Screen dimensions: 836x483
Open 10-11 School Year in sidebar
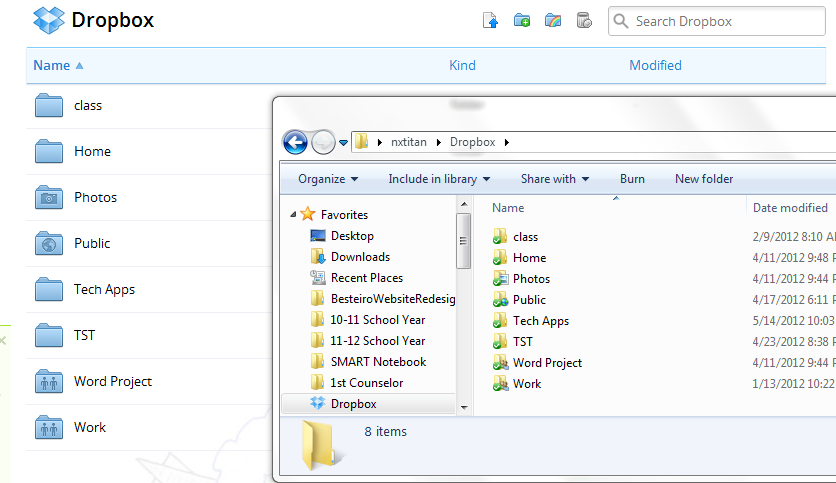(377, 320)
